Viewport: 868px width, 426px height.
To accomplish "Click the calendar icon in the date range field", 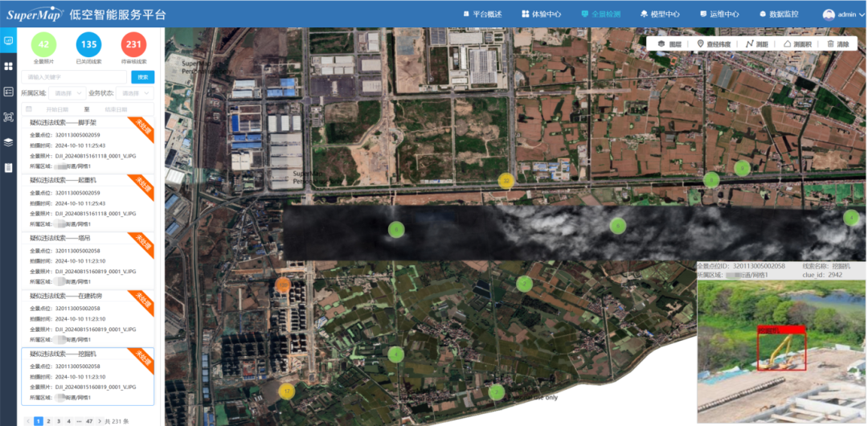I will [29, 109].
